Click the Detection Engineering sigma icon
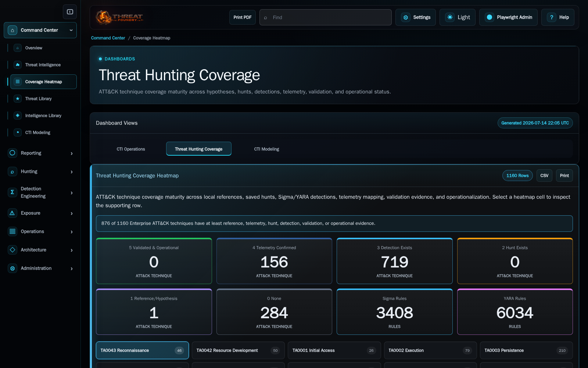 tap(12, 192)
